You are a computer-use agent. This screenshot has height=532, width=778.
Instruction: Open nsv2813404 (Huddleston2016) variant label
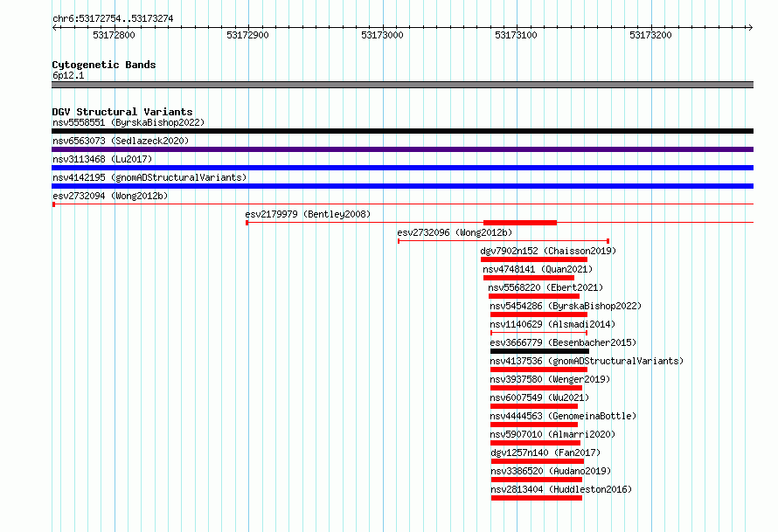561,489
